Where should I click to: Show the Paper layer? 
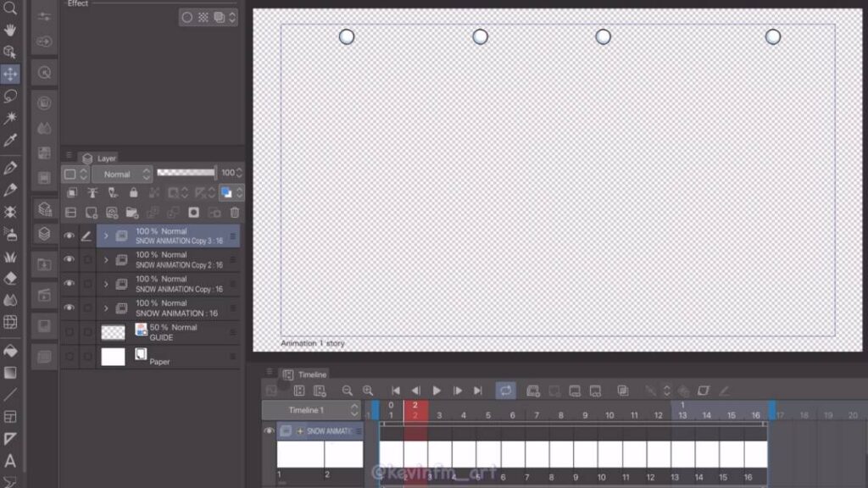point(70,357)
